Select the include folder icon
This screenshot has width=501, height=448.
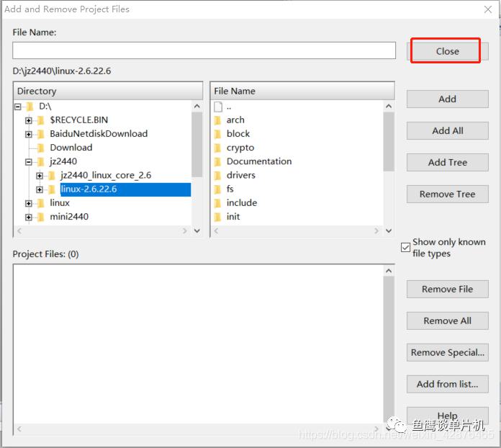coord(217,202)
